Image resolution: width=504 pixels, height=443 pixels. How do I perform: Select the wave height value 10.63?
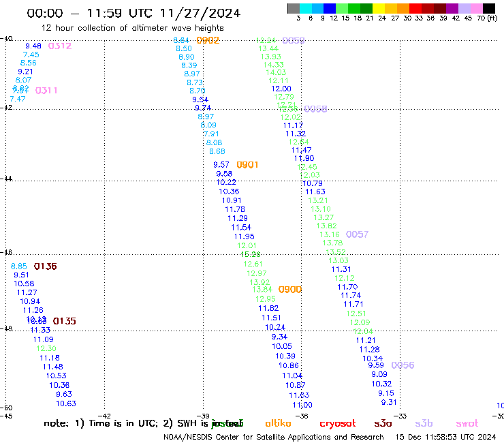click(66, 403)
